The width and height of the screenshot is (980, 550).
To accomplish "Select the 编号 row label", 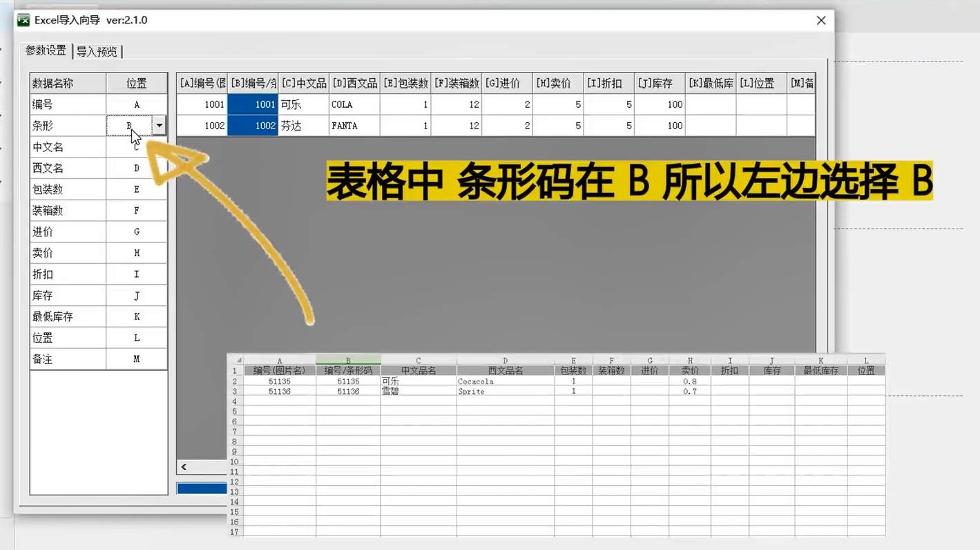I will pyautogui.click(x=68, y=104).
